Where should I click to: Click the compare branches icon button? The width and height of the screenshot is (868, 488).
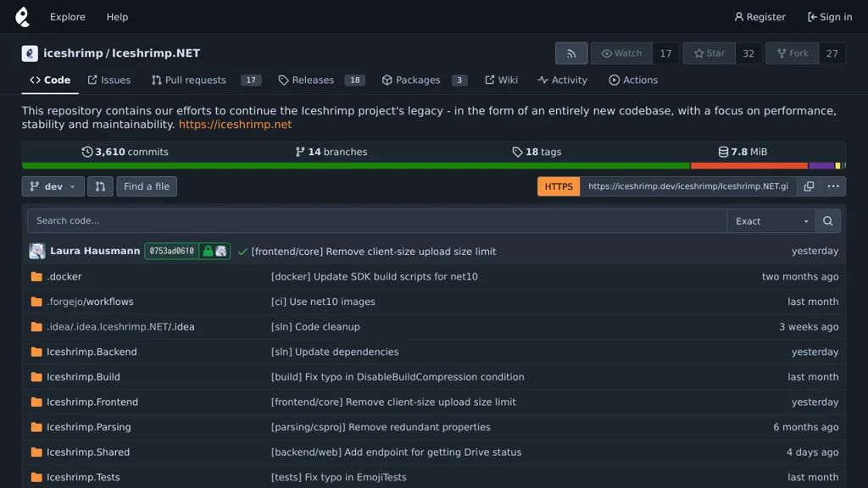click(100, 186)
